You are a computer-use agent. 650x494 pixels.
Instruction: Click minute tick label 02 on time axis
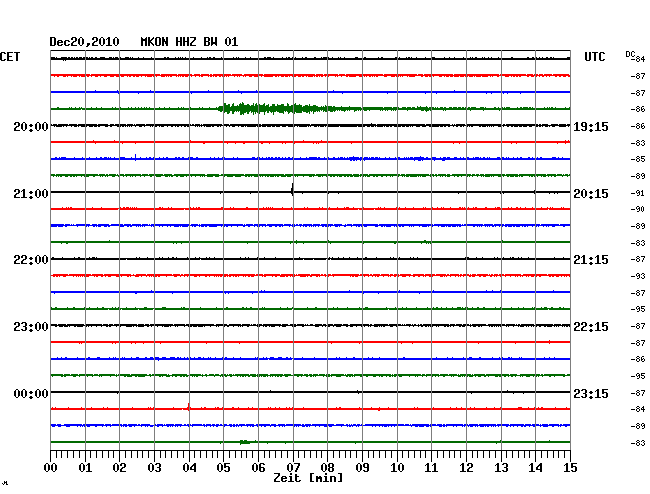tap(119, 468)
